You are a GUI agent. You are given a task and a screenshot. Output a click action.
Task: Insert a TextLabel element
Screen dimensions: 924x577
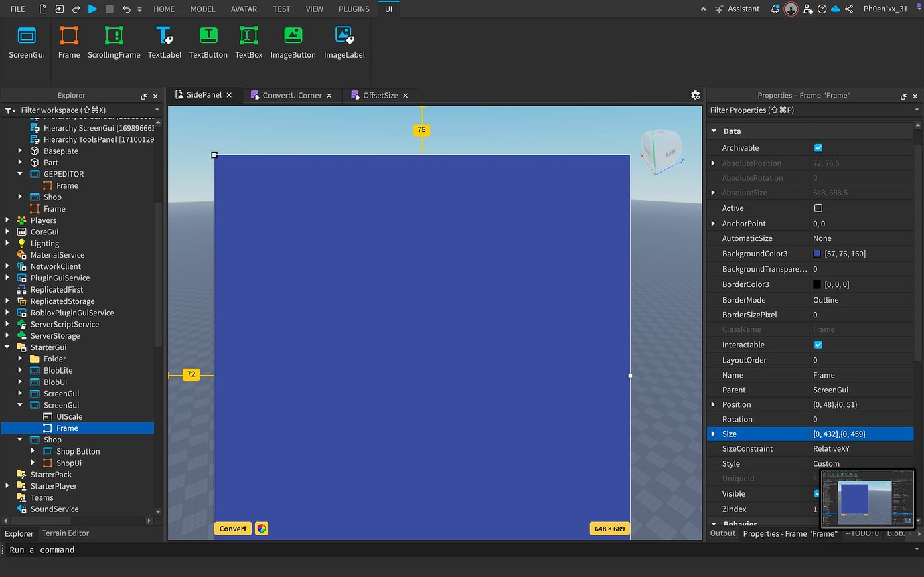point(165,43)
